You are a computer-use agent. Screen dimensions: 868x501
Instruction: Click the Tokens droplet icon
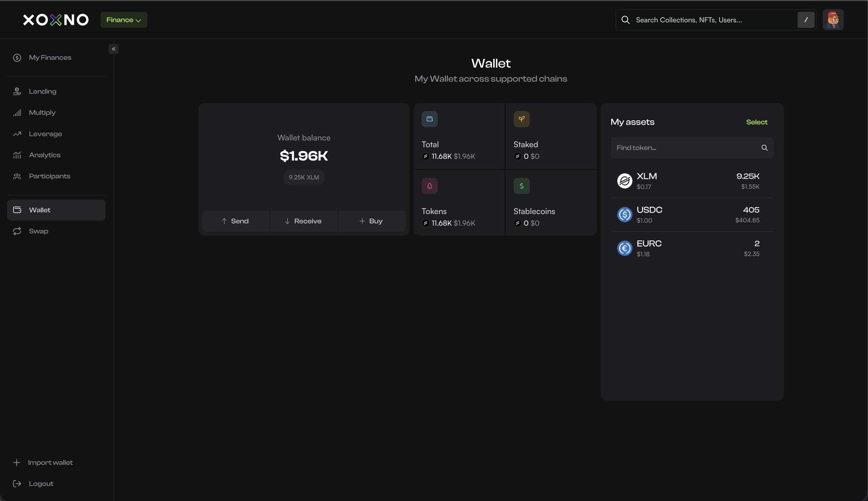coord(429,186)
